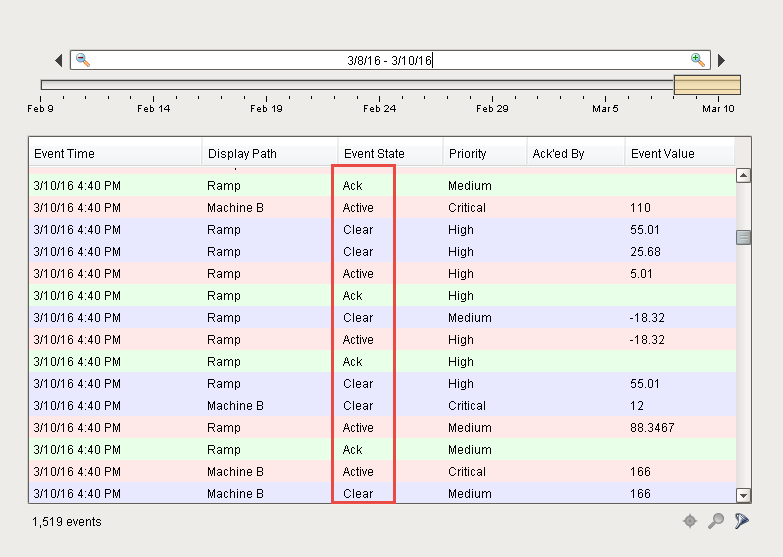Click the Event State column header

[390, 153]
